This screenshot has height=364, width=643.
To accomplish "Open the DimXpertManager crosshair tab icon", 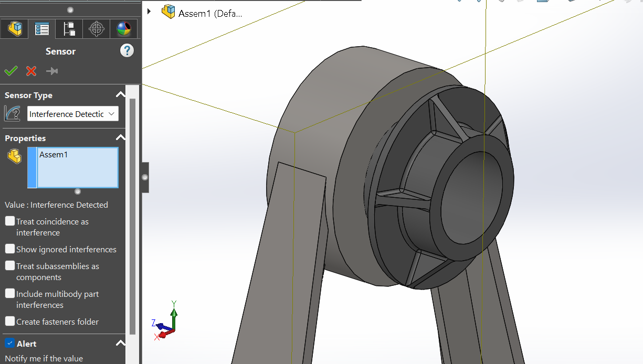I will coord(97,29).
